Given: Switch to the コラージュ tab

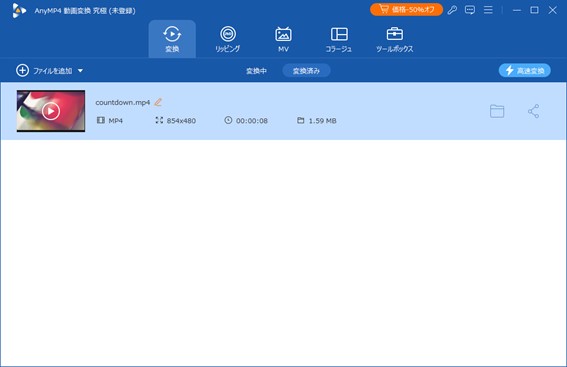Looking at the screenshot, I should (339, 39).
